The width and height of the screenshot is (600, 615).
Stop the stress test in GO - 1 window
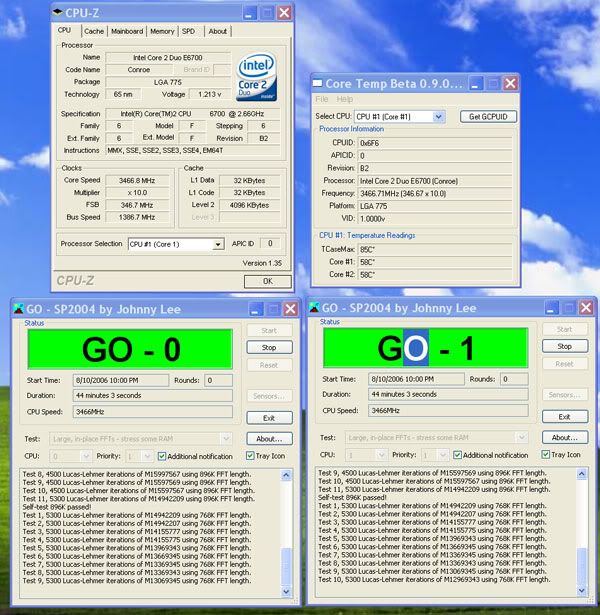565,346
